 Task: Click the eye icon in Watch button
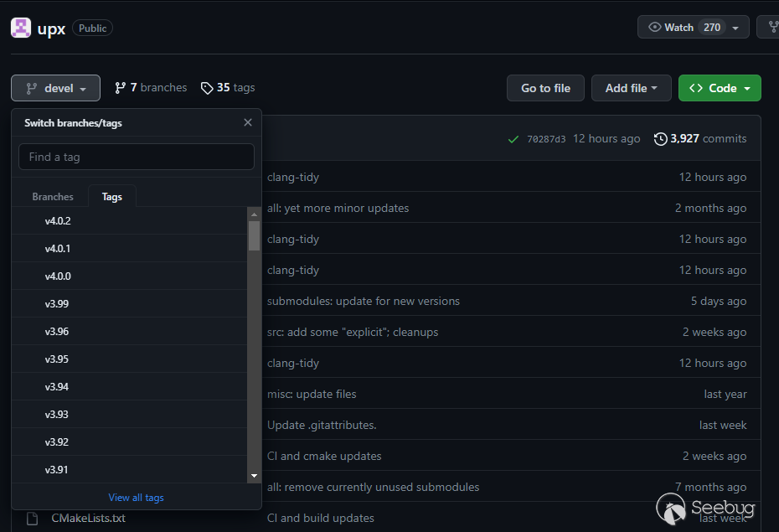pos(655,28)
